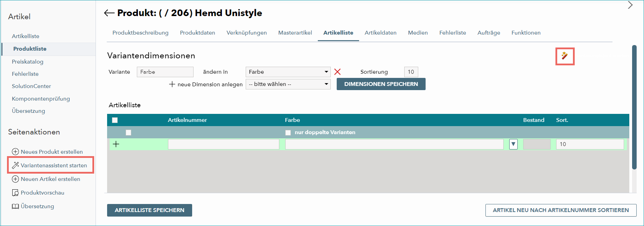644x226 pixels.
Task: Open the Aufträge tab
Action: click(489, 33)
